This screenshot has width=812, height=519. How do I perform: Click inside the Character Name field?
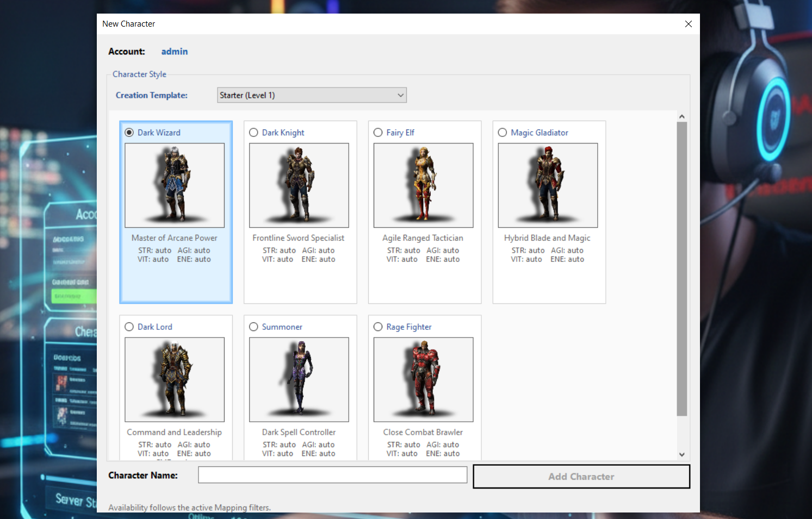pyautogui.click(x=332, y=474)
